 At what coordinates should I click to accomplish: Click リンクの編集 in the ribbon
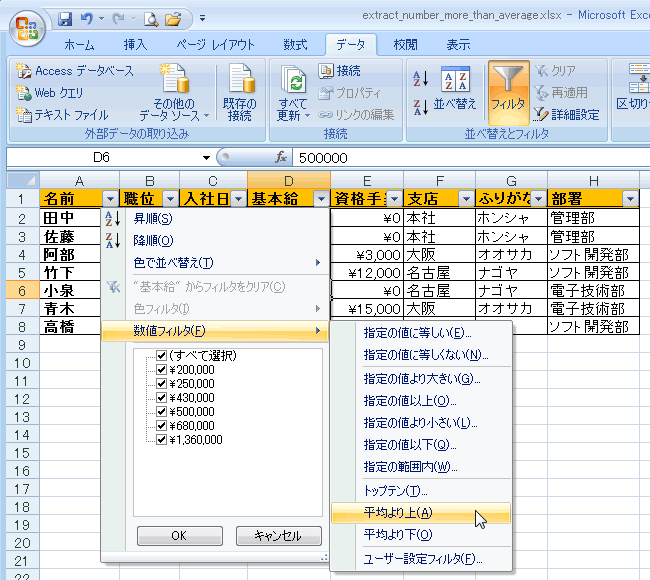coord(356,115)
